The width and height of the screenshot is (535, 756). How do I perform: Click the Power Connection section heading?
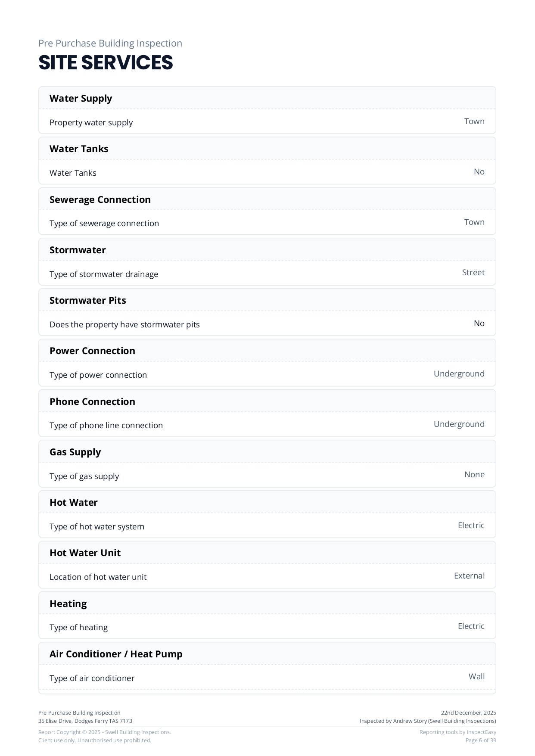pos(92,351)
